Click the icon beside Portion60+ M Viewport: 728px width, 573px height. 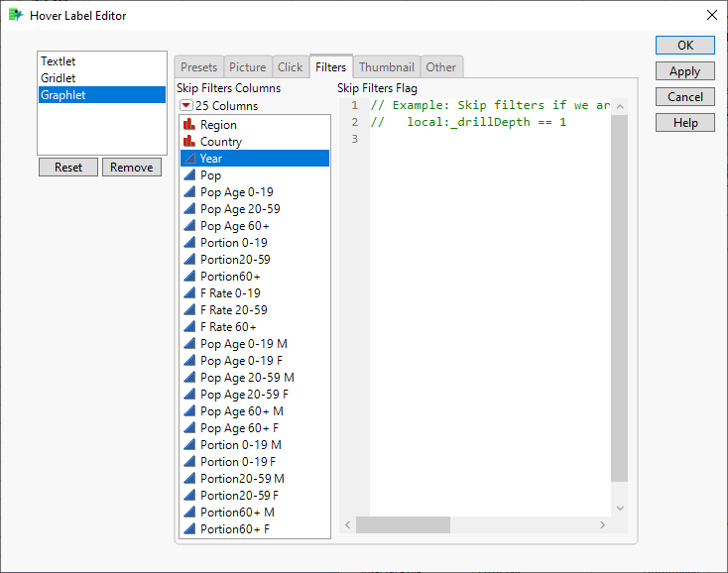189,513
